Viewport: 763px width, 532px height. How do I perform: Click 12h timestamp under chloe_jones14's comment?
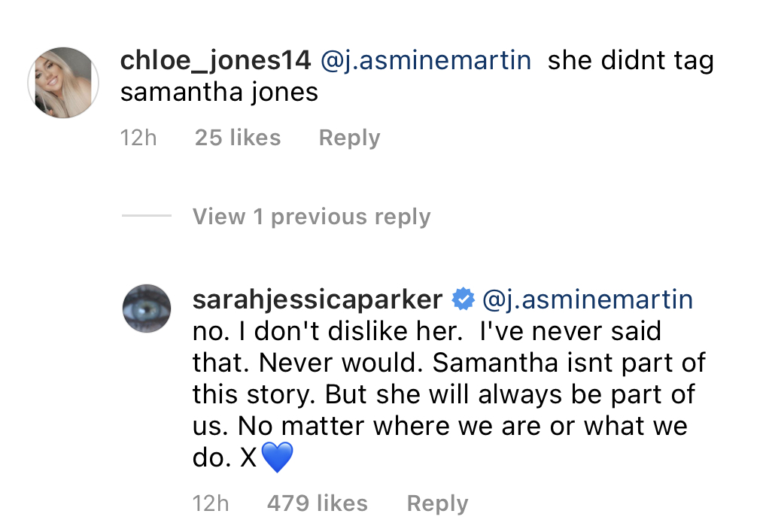pyautogui.click(x=138, y=138)
